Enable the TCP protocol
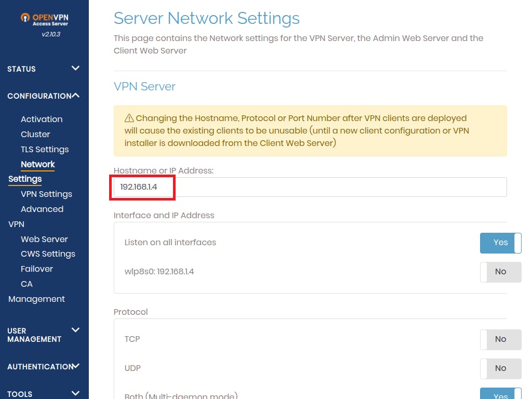Screen dimensions: 532x399 pyautogui.click(x=500, y=339)
